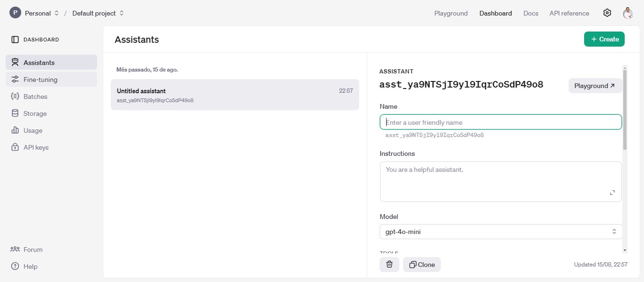
Task: Select Fine-tuning in the sidebar
Action: pyautogui.click(x=51, y=80)
